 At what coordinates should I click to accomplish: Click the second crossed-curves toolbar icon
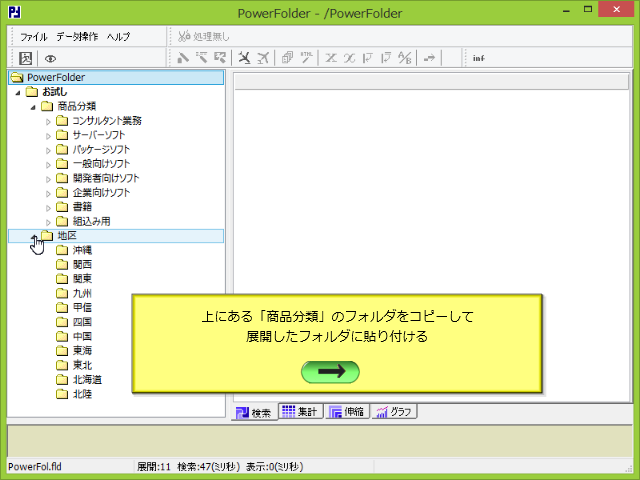click(x=349, y=58)
